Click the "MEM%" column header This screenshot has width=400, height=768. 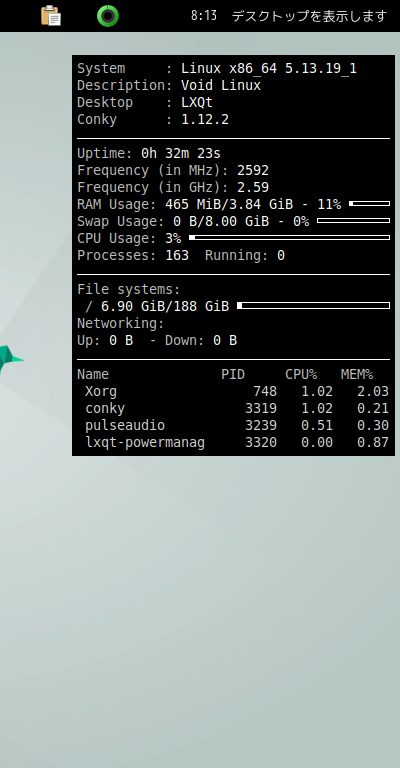pyautogui.click(x=357, y=375)
